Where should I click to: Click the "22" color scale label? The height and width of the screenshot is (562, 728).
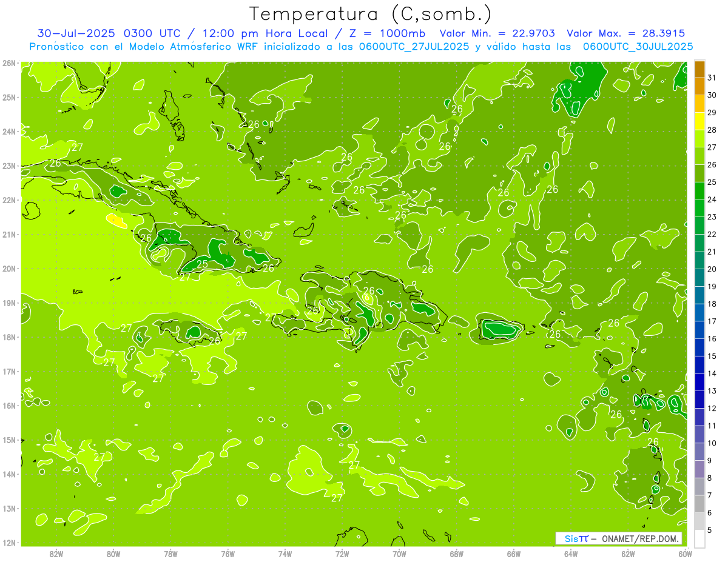click(x=712, y=235)
